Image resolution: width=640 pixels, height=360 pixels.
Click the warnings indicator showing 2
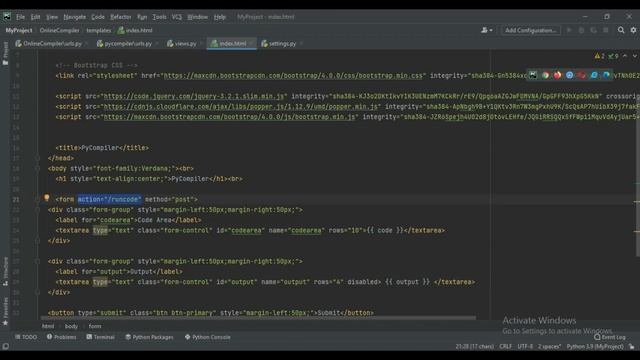click(600, 56)
